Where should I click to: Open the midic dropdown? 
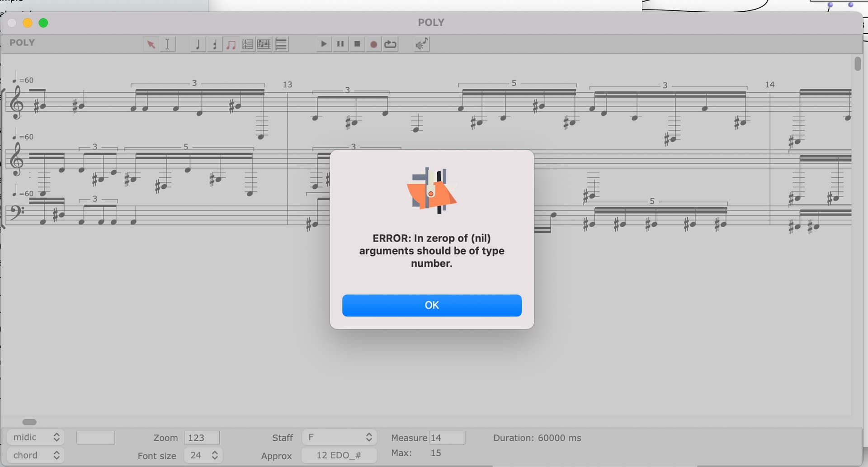pos(36,437)
